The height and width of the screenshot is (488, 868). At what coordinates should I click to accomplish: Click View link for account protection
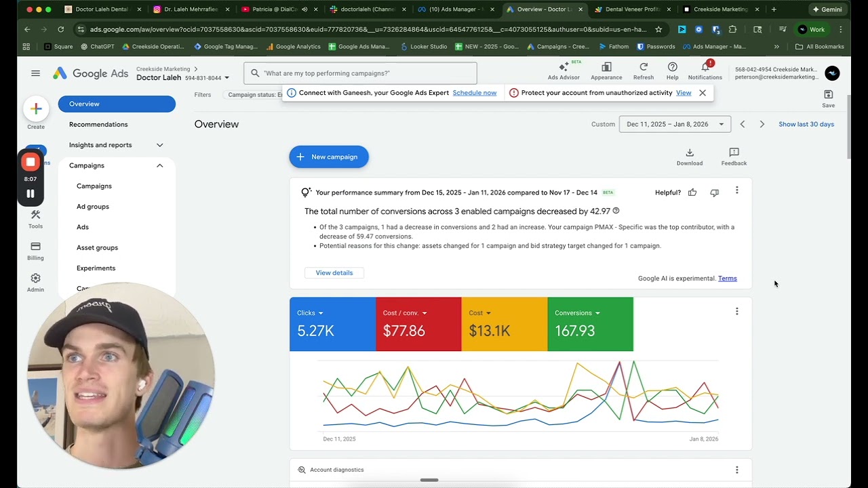coord(684,93)
